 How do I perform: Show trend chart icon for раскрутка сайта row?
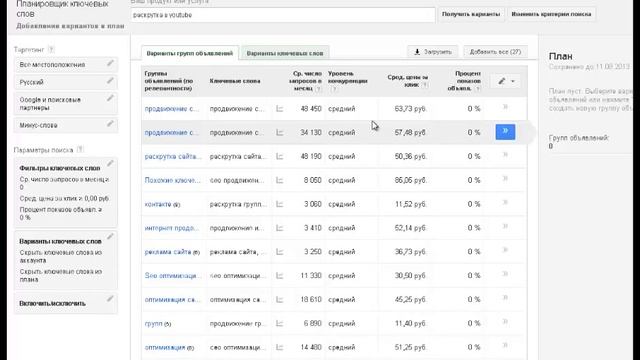pyautogui.click(x=280, y=156)
